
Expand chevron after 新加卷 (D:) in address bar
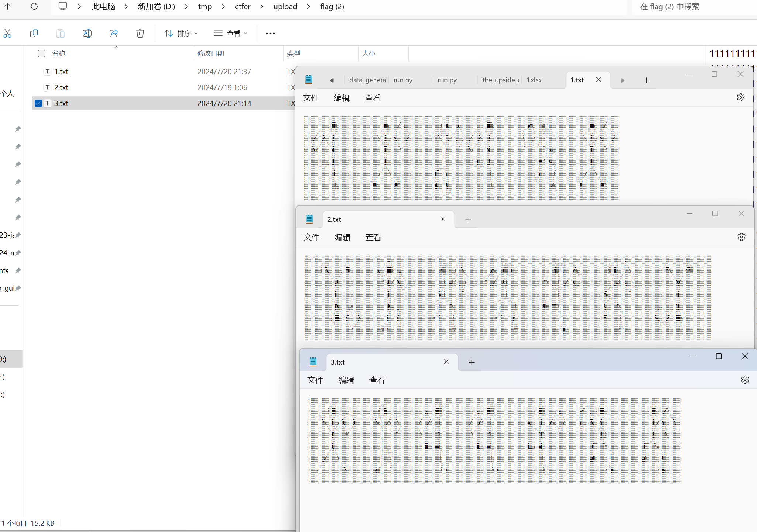coord(186,7)
